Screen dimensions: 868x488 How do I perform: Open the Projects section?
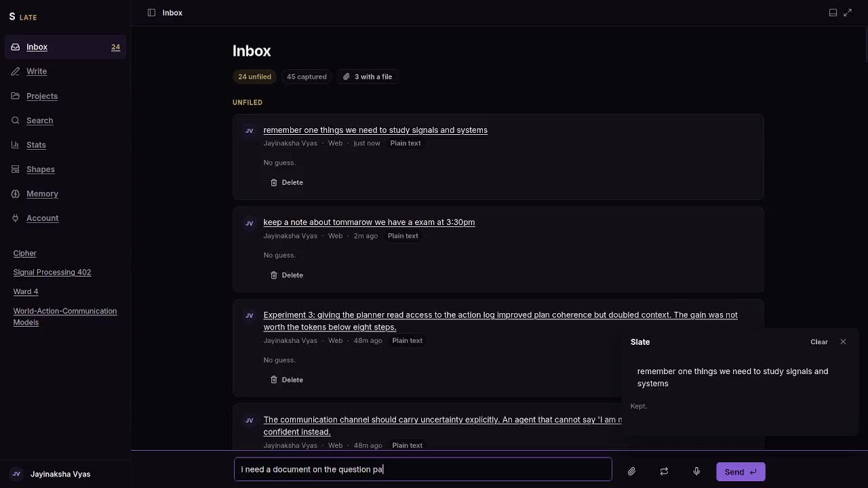click(42, 96)
